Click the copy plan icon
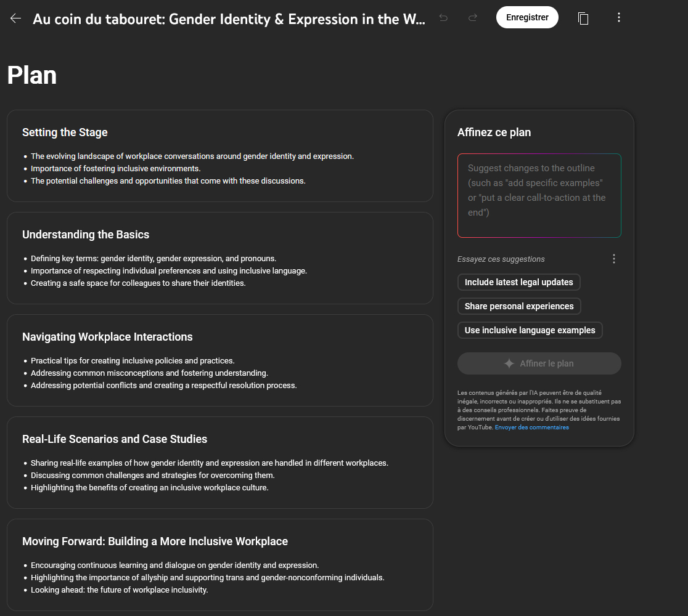This screenshot has width=688, height=616. [x=583, y=18]
